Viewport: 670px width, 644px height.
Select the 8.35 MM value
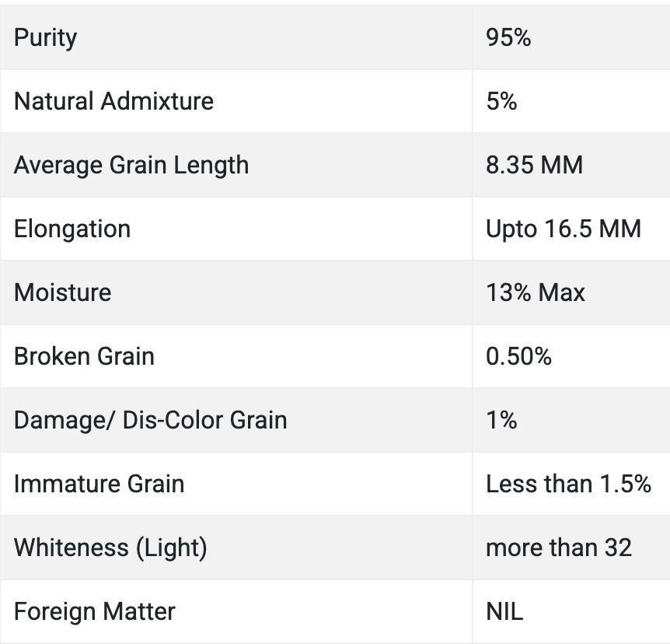(534, 165)
